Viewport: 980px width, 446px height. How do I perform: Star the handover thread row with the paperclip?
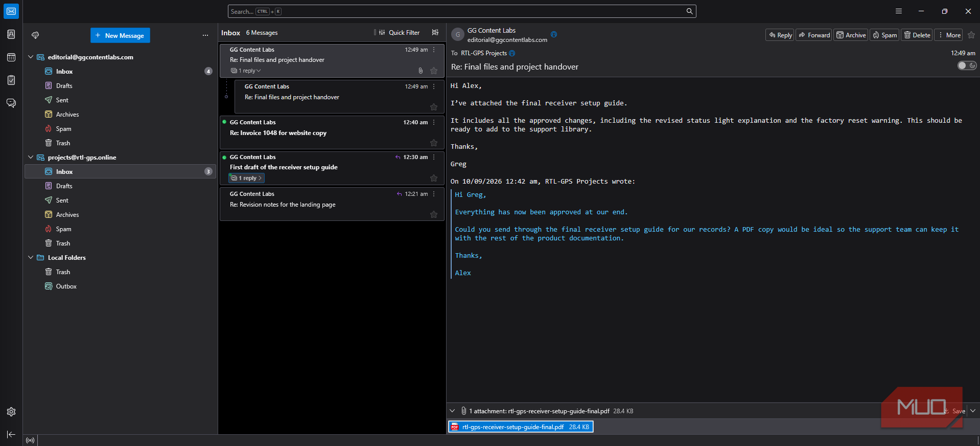tap(434, 71)
